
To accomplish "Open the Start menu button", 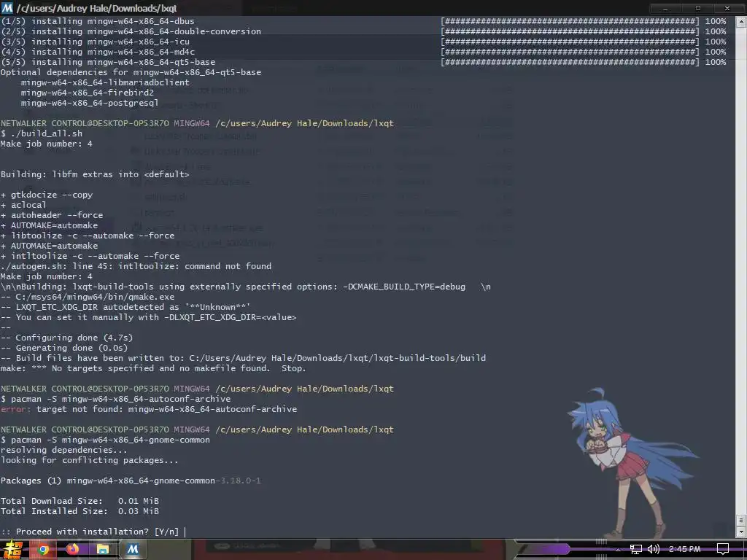I will pos(12,550).
